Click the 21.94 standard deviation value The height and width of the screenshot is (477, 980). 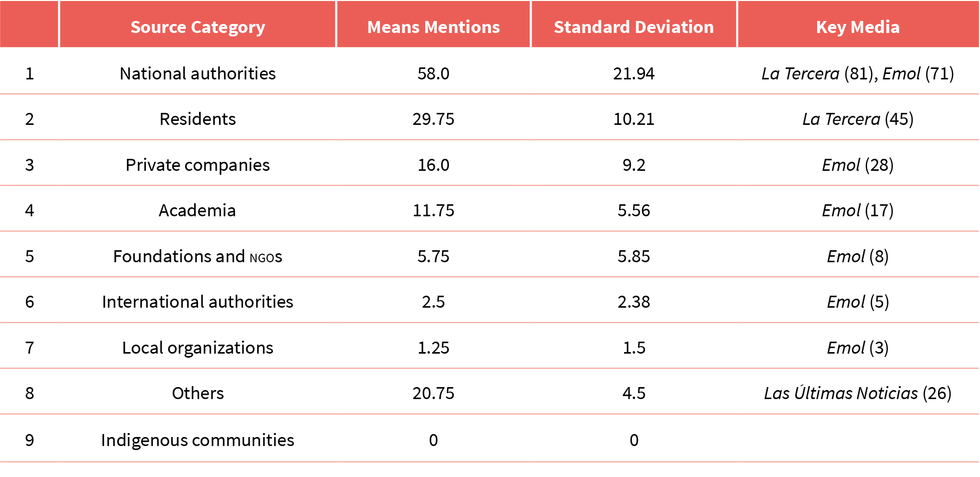634,73
